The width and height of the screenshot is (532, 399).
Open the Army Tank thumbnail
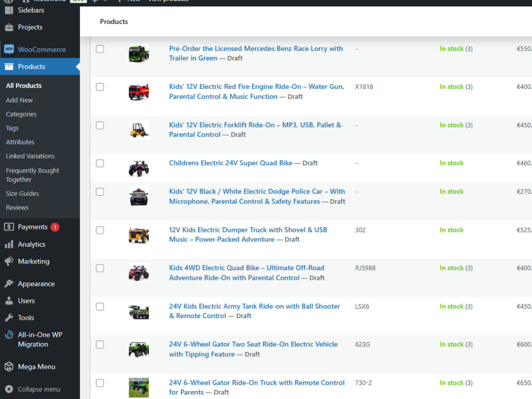click(139, 311)
